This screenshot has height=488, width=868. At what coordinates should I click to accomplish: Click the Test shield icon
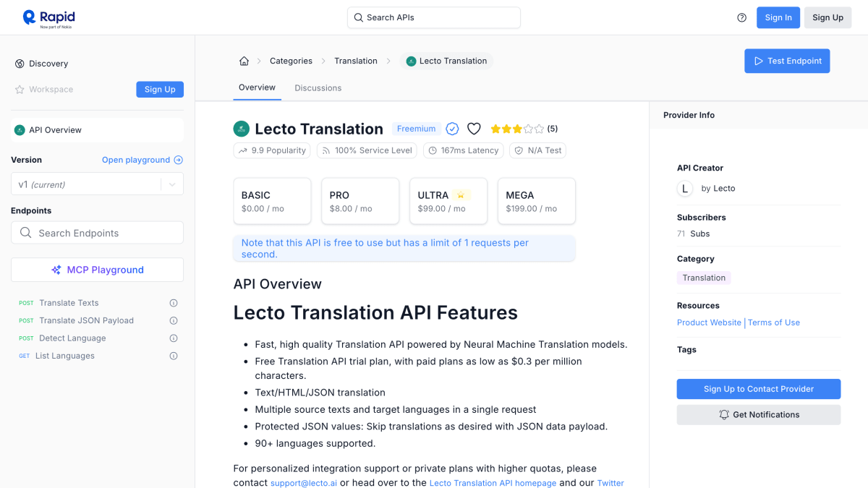[x=519, y=150]
